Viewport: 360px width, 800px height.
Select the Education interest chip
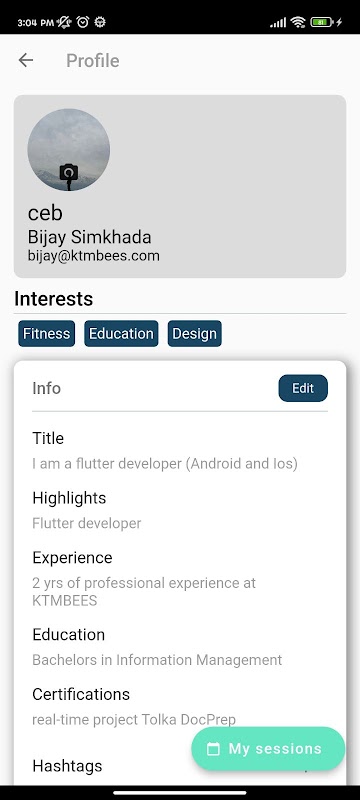pos(121,334)
